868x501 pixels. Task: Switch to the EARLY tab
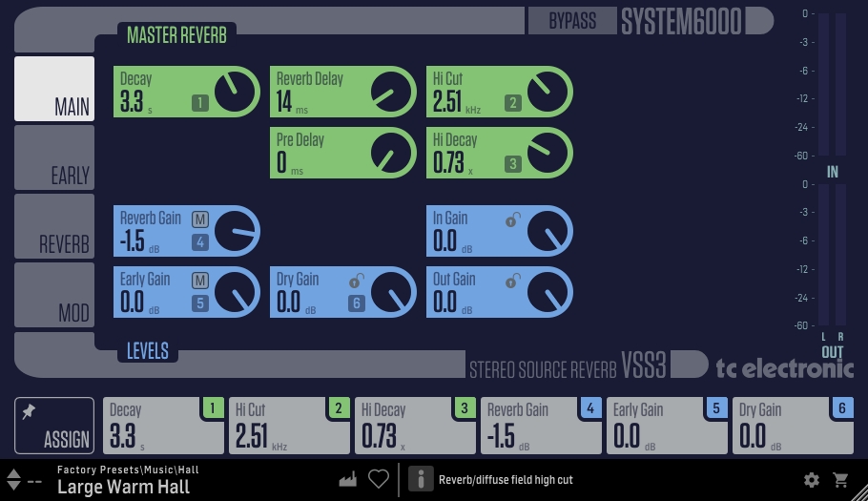click(x=54, y=157)
